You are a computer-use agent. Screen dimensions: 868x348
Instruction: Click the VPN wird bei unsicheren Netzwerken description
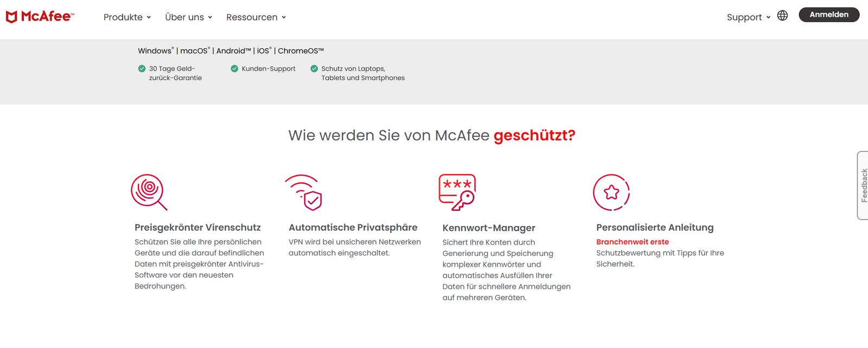(x=355, y=248)
